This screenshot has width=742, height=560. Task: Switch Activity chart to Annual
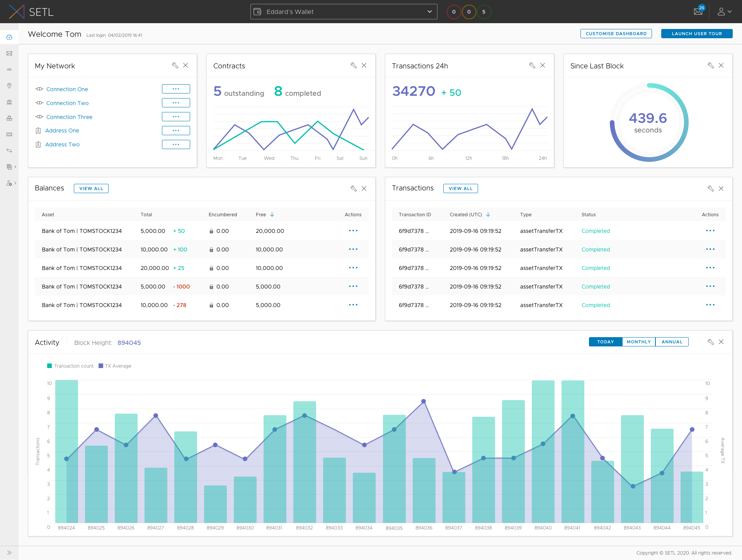point(672,342)
